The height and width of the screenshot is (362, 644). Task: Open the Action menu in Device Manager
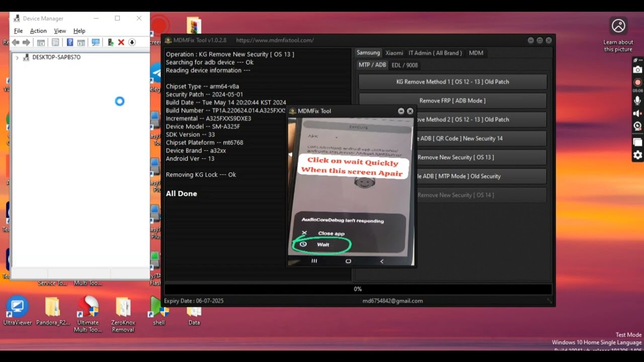38,31
